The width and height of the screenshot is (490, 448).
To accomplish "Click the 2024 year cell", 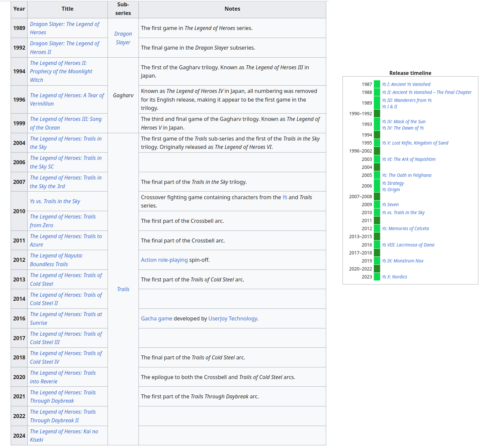I will (19, 436).
